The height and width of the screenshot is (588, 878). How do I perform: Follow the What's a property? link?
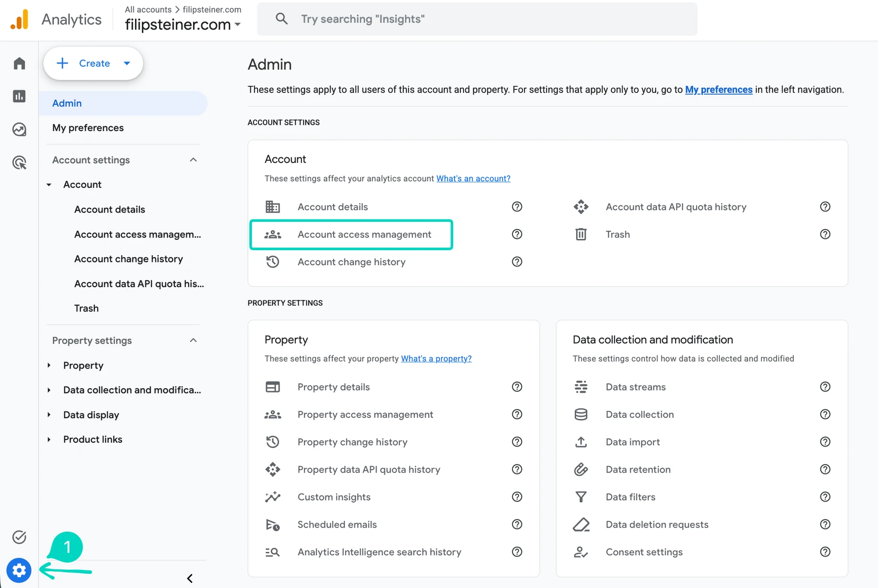point(436,358)
